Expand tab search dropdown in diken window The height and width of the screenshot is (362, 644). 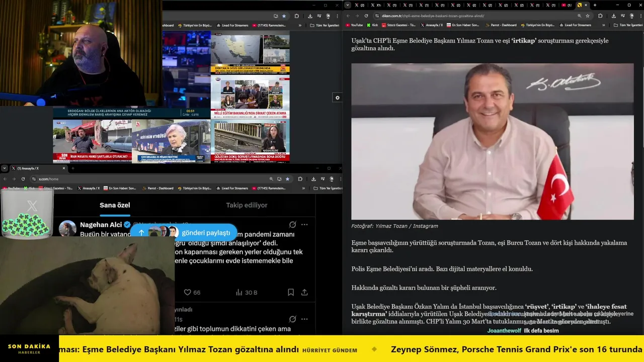pyautogui.click(x=347, y=5)
